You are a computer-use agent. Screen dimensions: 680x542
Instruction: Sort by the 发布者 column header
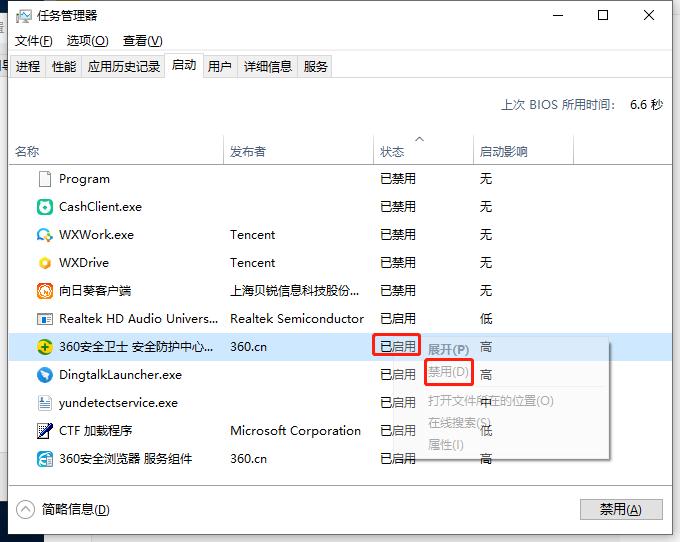(298, 151)
